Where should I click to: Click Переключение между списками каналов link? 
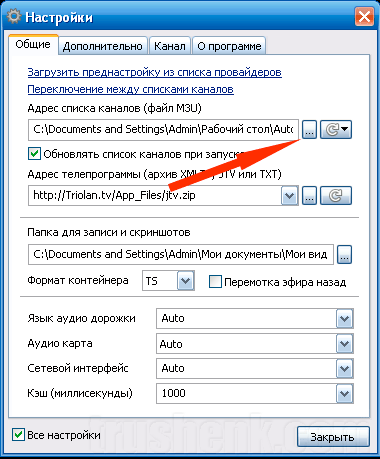point(130,89)
